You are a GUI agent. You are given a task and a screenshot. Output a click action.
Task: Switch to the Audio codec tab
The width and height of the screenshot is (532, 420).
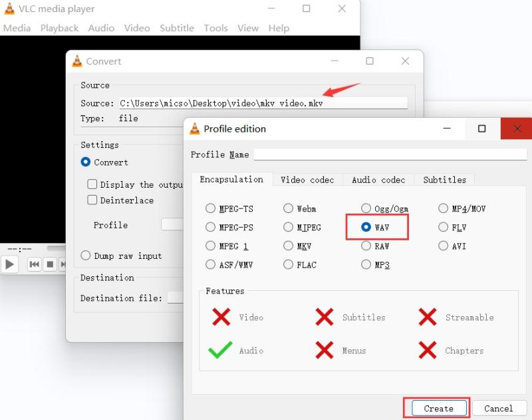click(378, 180)
